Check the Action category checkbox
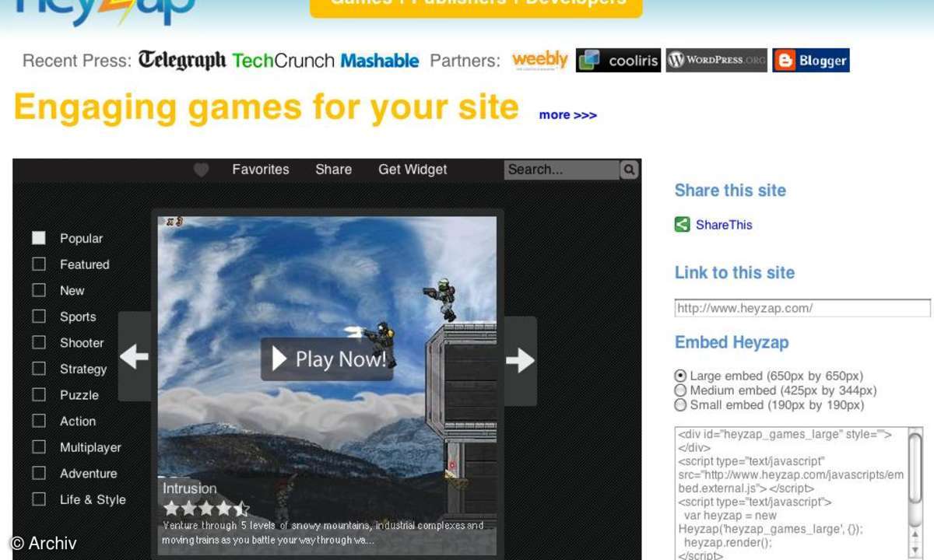Screen dimensions: 934x560 [39, 421]
